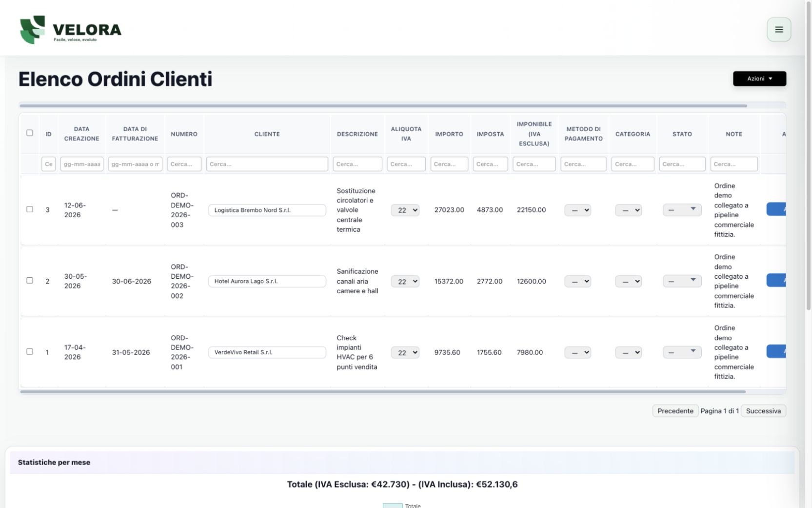
Task: Open Stato dropdown for Logistica Brembo row
Action: [682, 210]
